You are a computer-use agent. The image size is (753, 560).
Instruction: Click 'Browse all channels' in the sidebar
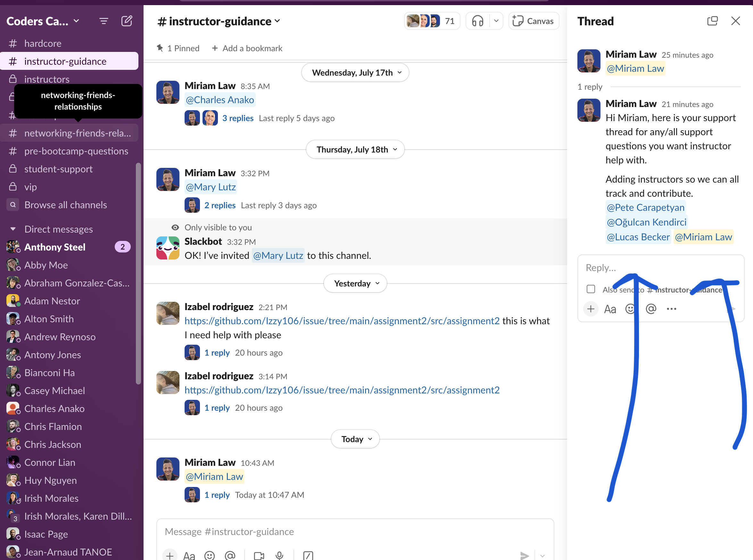(x=65, y=204)
